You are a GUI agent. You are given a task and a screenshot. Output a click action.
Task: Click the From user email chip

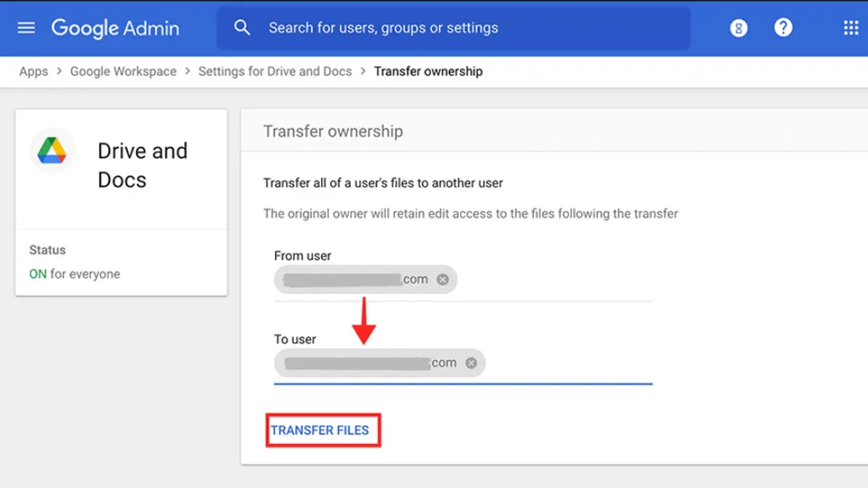point(365,280)
